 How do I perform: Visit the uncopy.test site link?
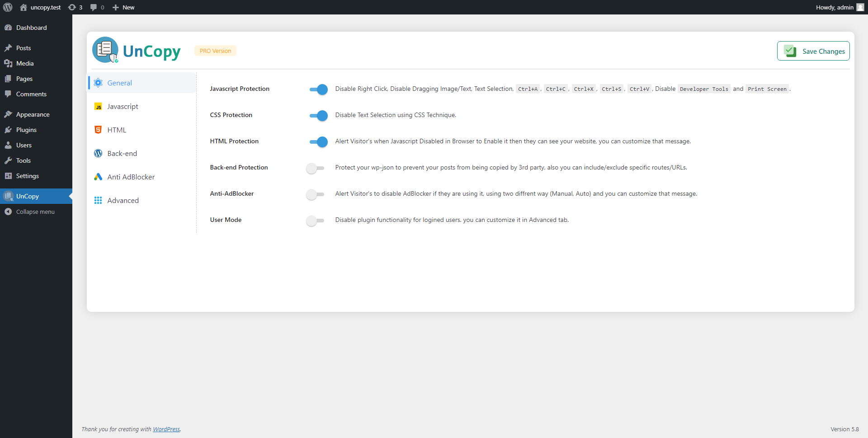point(46,7)
